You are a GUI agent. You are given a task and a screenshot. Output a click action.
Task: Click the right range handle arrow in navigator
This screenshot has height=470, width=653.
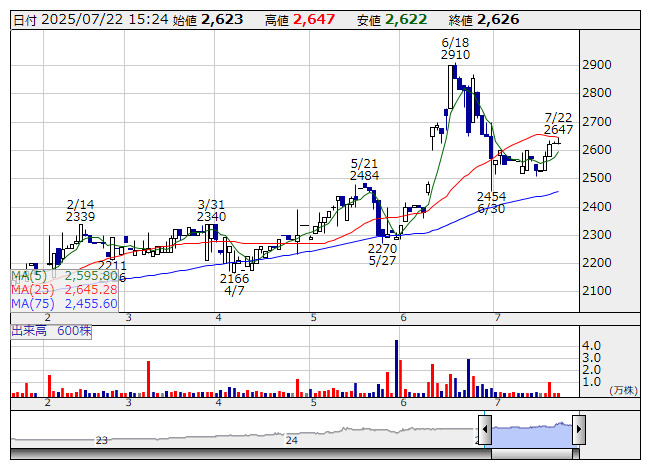(x=579, y=430)
